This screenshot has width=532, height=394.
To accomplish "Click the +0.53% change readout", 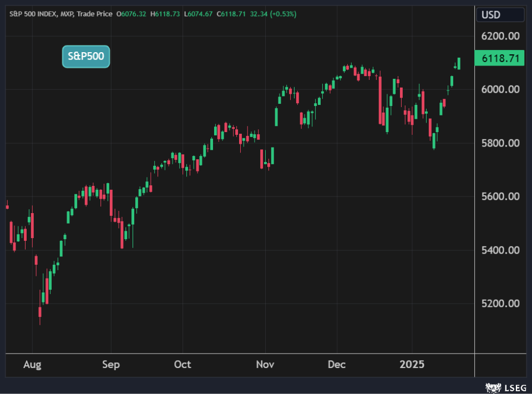I will (x=283, y=14).
